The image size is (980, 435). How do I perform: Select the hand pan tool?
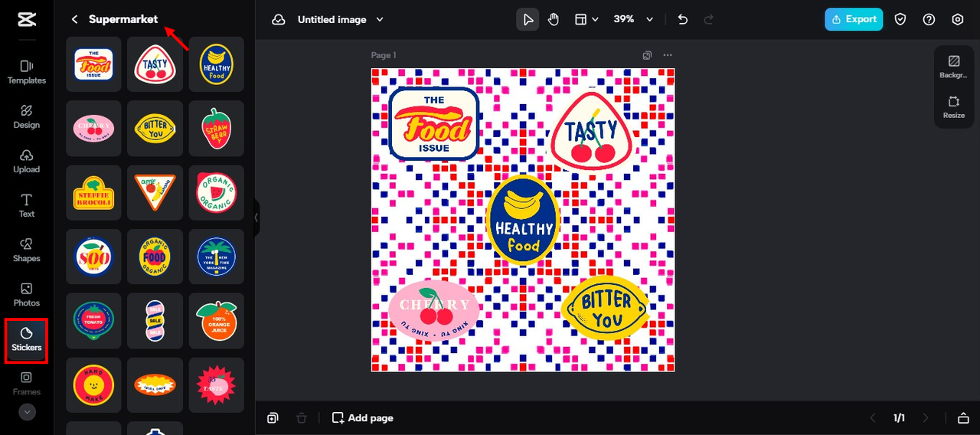pos(554,19)
